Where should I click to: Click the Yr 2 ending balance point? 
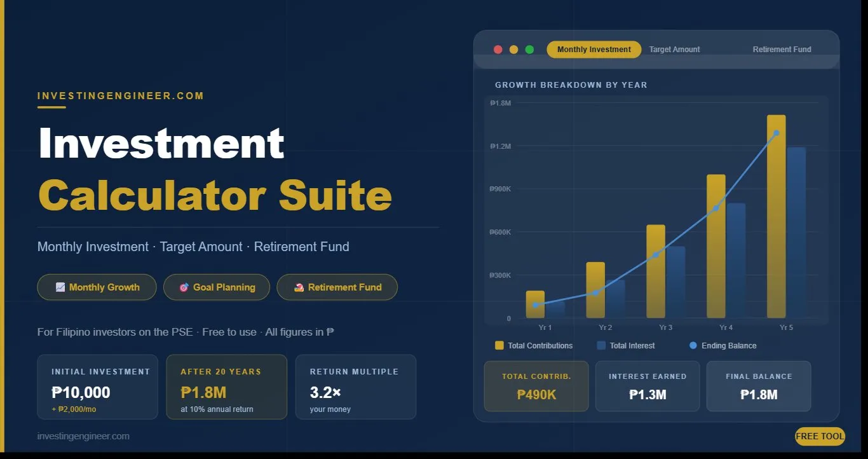[x=595, y=292]
